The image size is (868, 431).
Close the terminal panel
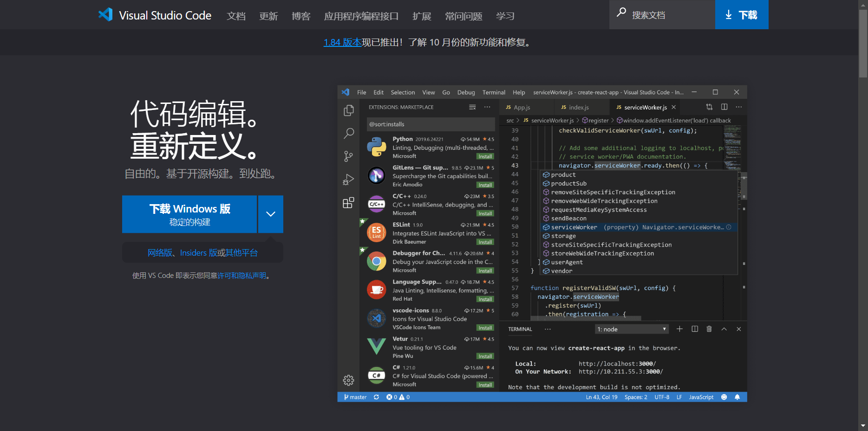[x=739, y=329]
